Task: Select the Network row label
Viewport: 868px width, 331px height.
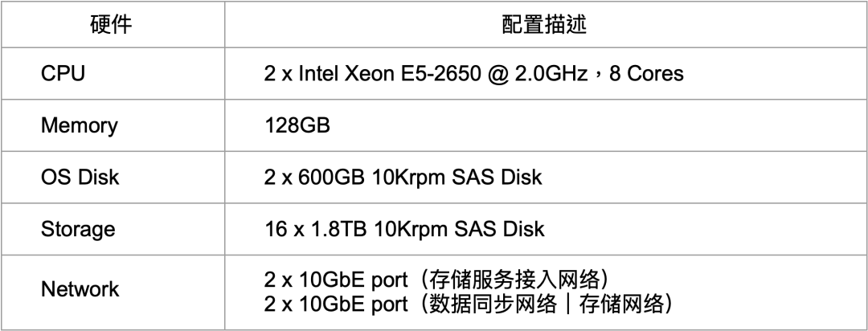Action: click(x=80, y=287)
